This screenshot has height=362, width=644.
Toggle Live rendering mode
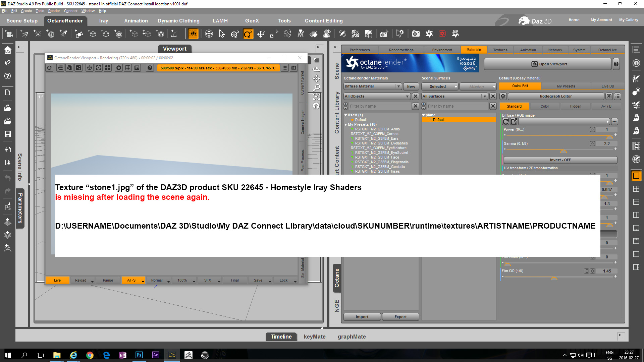tap(57, 280)
